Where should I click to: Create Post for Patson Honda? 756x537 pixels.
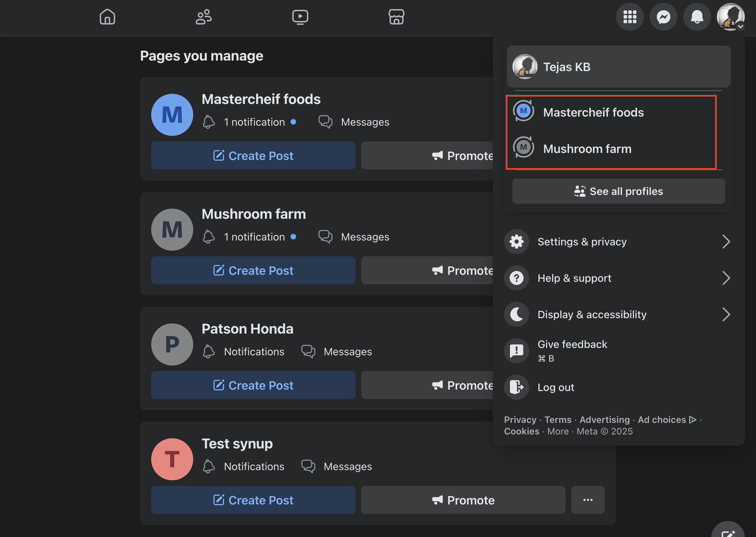pyautogui.click(x=253, y=385)
